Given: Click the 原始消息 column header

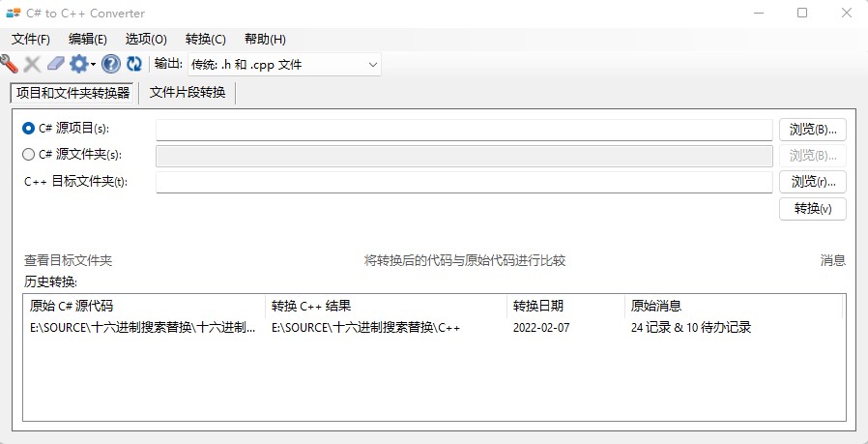Looking at the screenshot, I should click(734, 306).
